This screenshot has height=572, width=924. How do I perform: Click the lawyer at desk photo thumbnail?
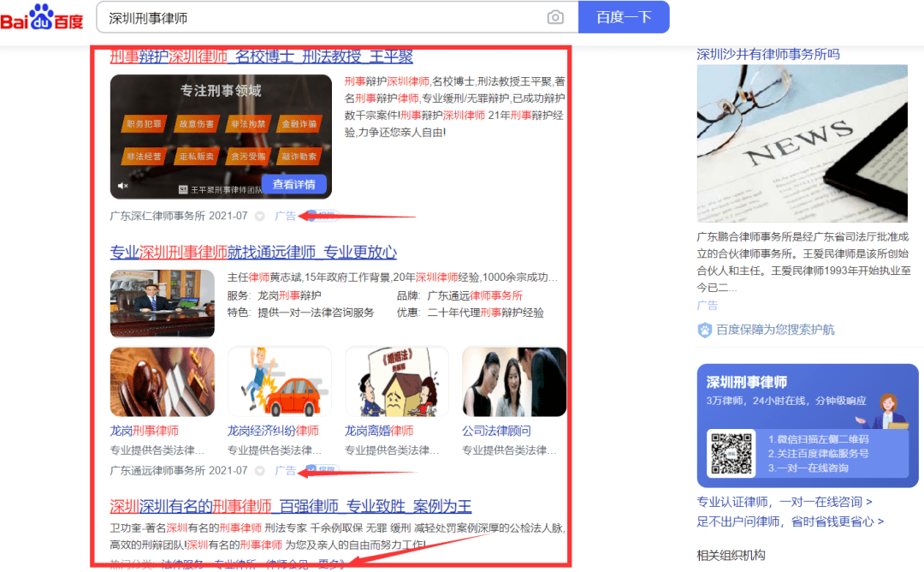pos(162,303)
